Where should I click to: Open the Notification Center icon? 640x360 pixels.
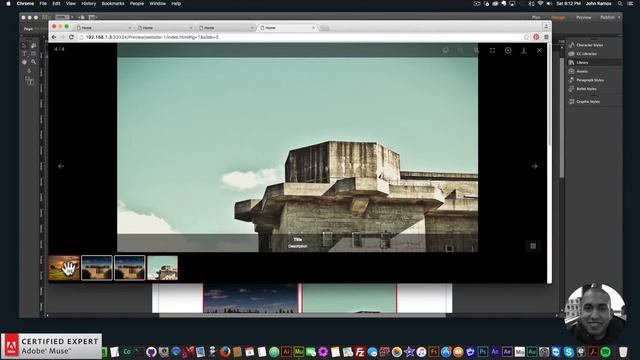(631, 3)
